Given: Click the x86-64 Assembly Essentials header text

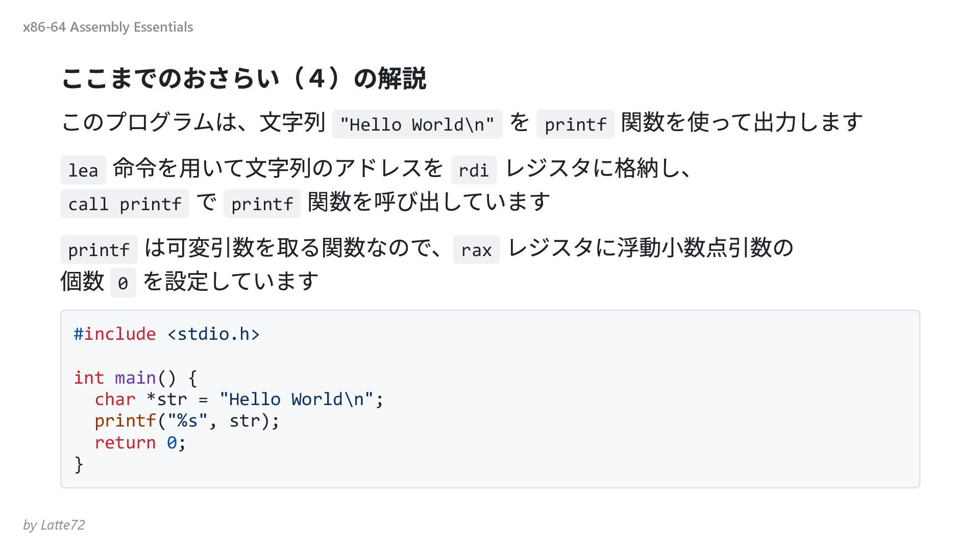Looking at the screenshot, I should [x=108, y=27].
